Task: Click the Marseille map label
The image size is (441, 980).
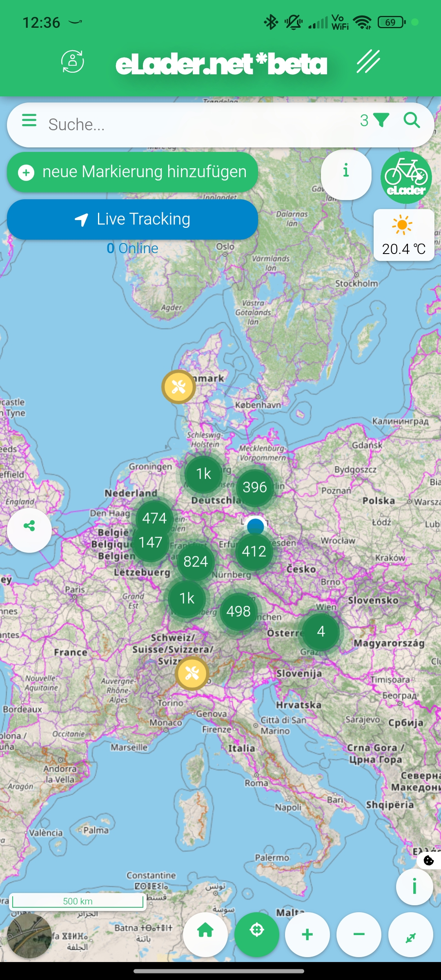Action: pos(129,747)
